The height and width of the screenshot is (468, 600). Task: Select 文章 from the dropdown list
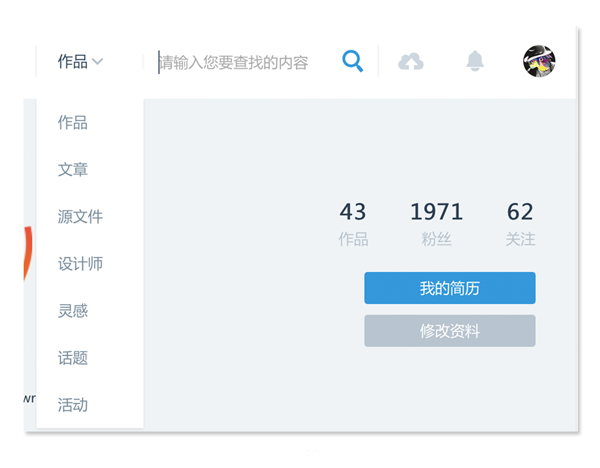(x=73, y=170)
